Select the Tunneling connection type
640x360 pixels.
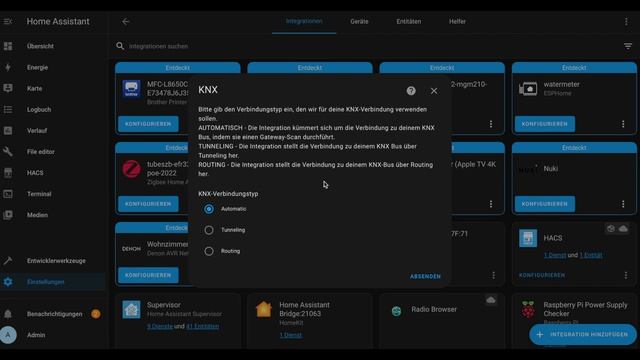[x=209, y=230]
